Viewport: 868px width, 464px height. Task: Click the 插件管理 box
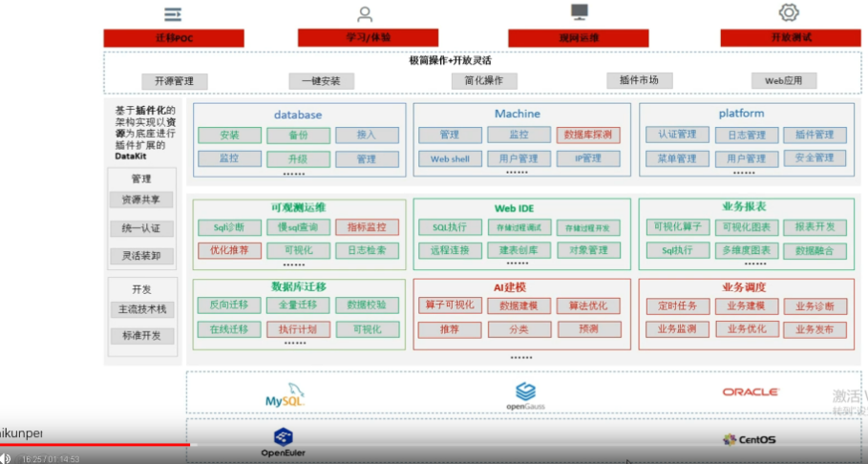[815, 136]
